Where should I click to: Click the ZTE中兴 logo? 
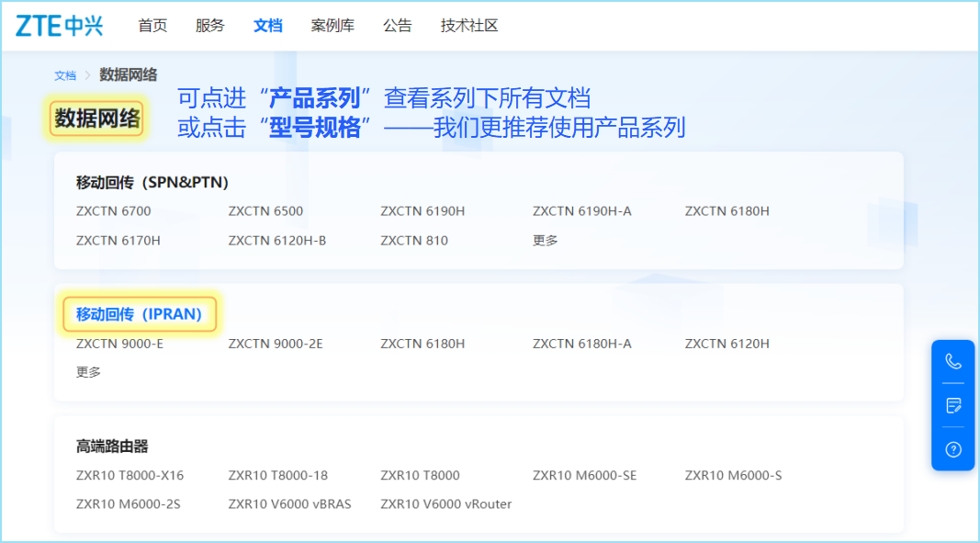(60, 26)
